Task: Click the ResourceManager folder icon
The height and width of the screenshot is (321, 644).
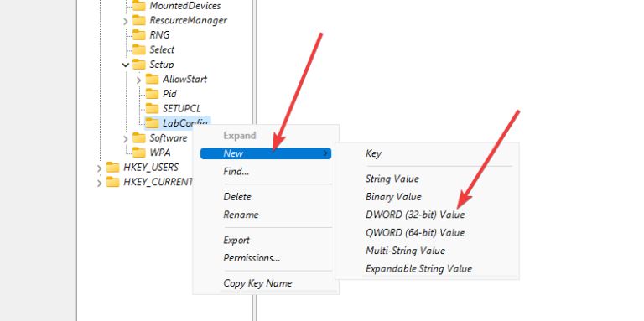Action: (139, 20)
